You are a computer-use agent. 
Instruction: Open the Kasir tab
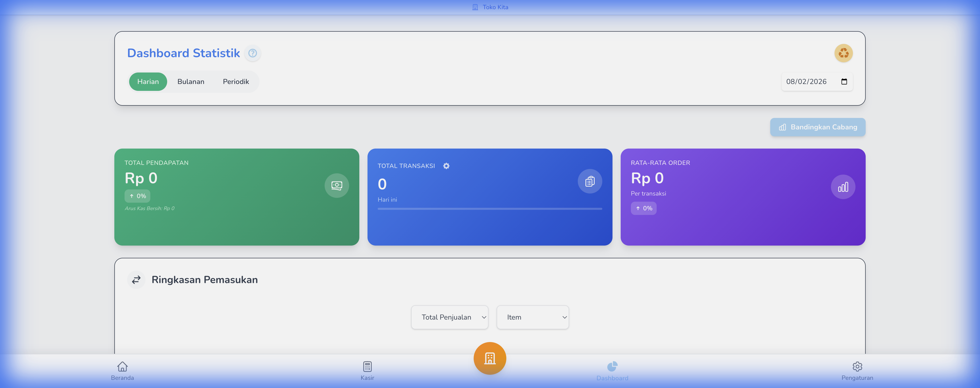coord(367,370)
